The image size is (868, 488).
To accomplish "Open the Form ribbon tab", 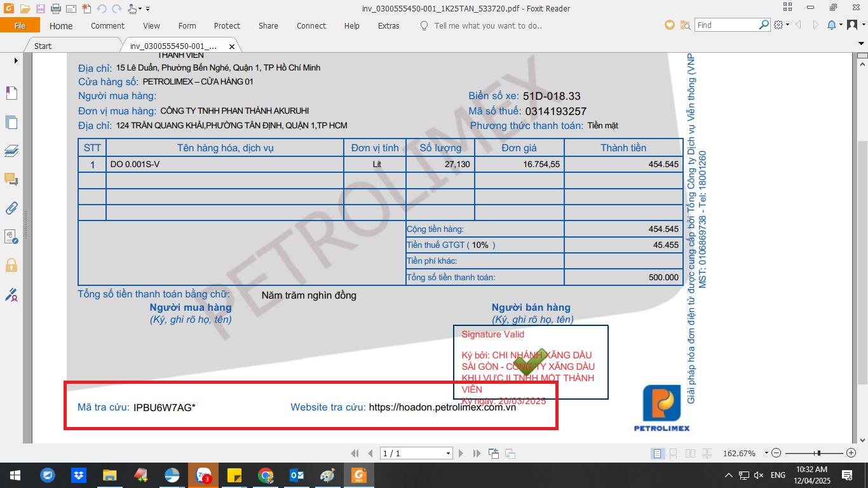I will tap(187, 26).
